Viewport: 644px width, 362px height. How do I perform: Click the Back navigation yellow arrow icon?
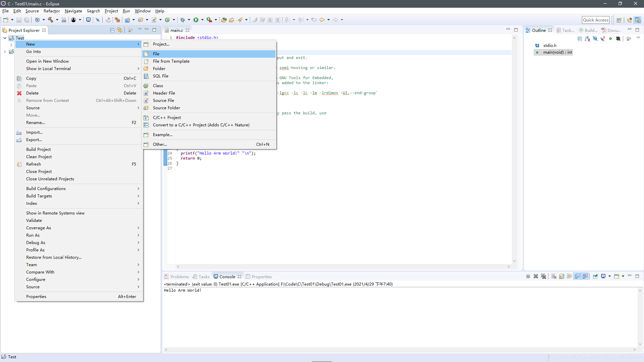322,20
